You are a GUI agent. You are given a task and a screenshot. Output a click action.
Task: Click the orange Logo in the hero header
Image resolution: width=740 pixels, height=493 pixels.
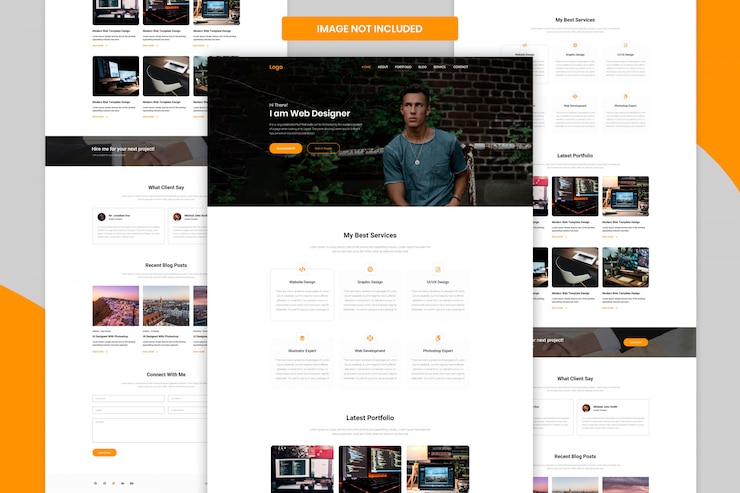(276, 67)
